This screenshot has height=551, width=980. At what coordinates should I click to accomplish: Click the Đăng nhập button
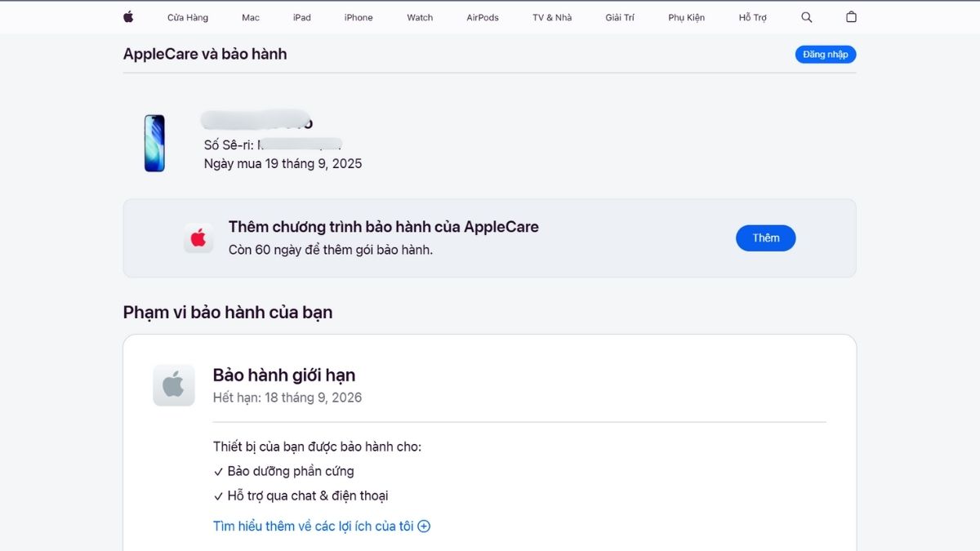826,55
